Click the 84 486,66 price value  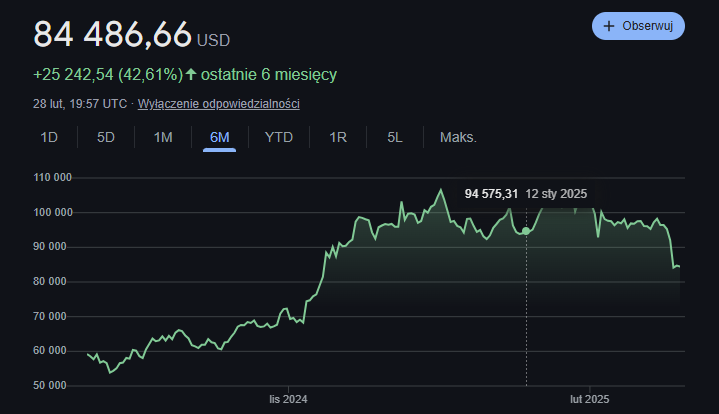tap(112, 34)
